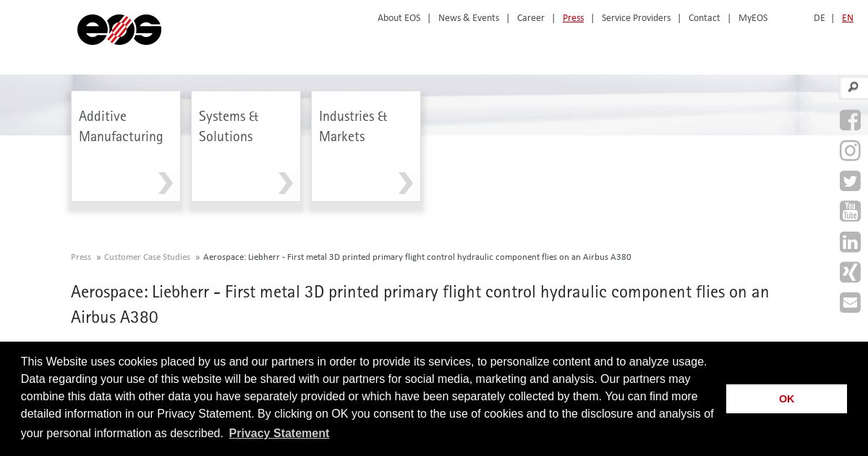Image resolution: width=868 pixels, height=456 pixels.
Task: Switch language to DE
Action: click(x=819, y=18)
